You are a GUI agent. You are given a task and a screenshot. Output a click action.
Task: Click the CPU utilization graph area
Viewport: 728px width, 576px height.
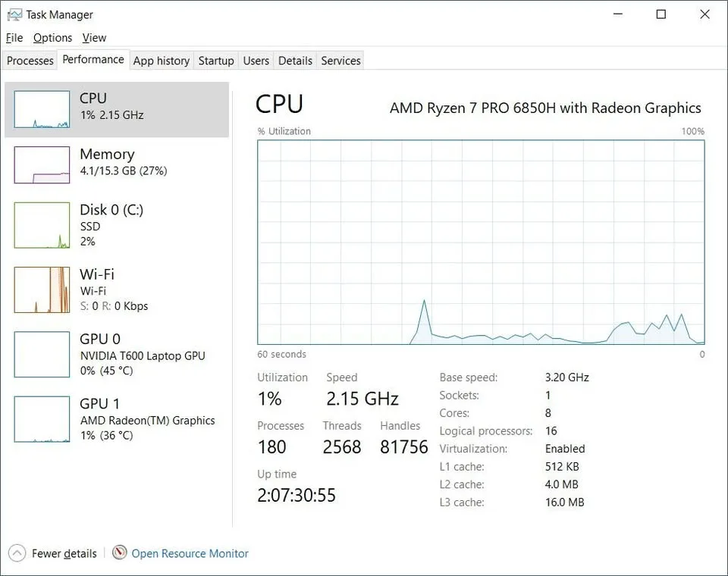(x=482, y=243)
